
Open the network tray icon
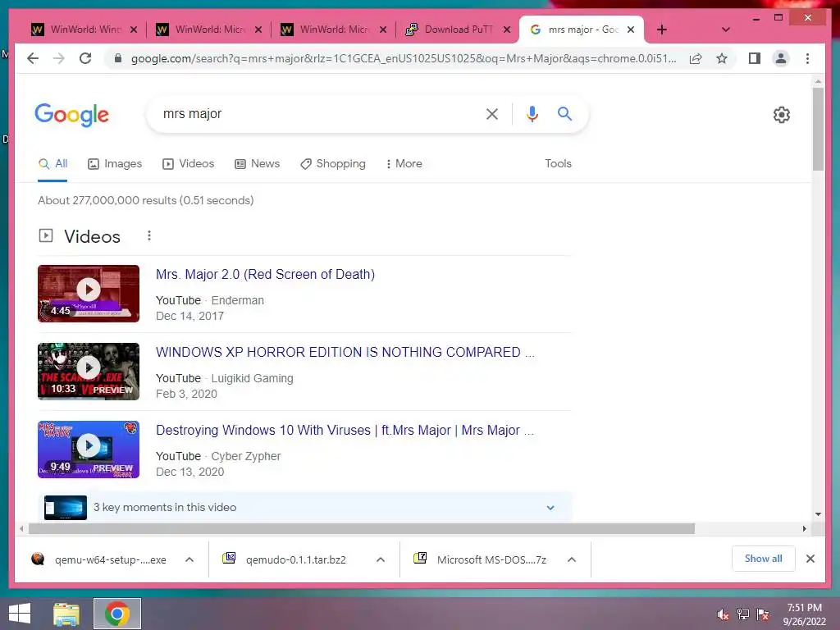coord(743,614)
